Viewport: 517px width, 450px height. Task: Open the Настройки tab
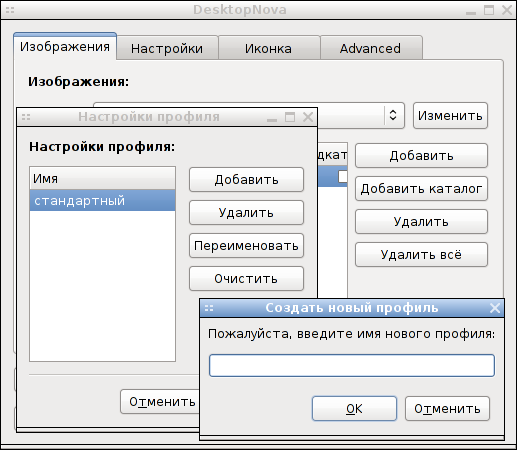pos(167,49)
